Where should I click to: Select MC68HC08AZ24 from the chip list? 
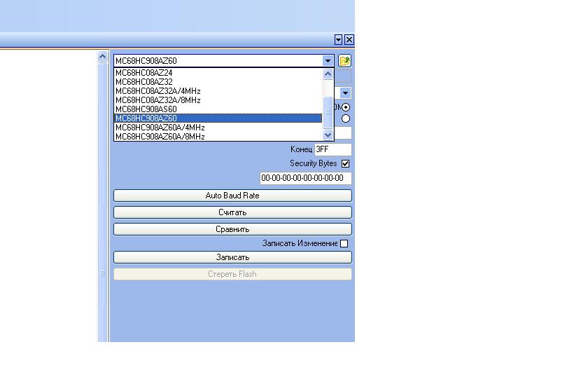point(218,73)
